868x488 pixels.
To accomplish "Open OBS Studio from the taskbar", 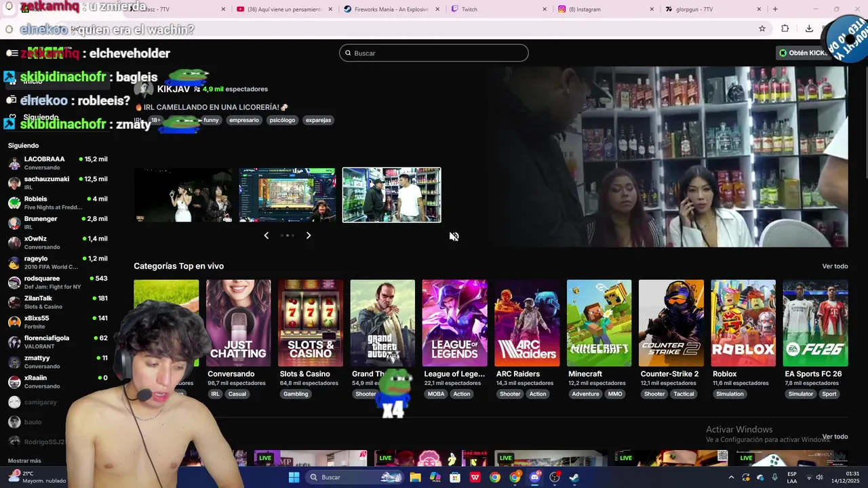I will (554, 477).
